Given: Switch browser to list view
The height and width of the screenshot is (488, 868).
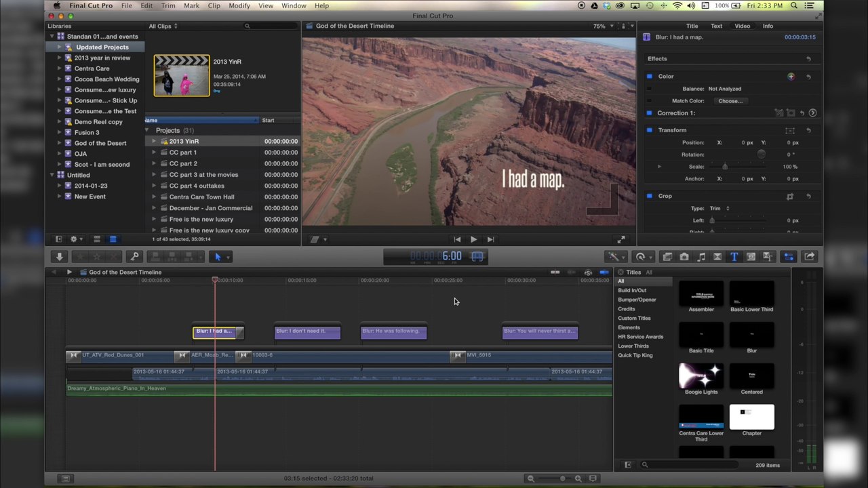Looking at the screenshot, I should [113, 239].
